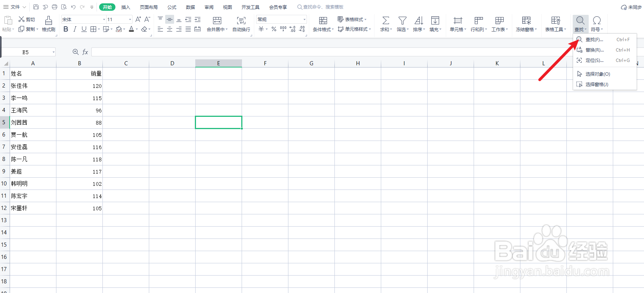Toggle italic formatting
Screen dimensions: 644x293
(x=75, y=29)
